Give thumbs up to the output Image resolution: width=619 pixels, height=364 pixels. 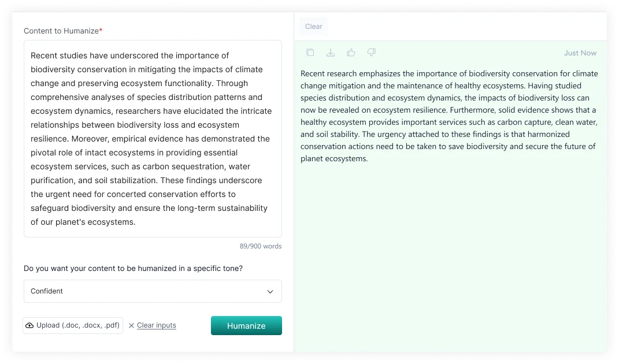pyautogui.click(x=351, y=53)
